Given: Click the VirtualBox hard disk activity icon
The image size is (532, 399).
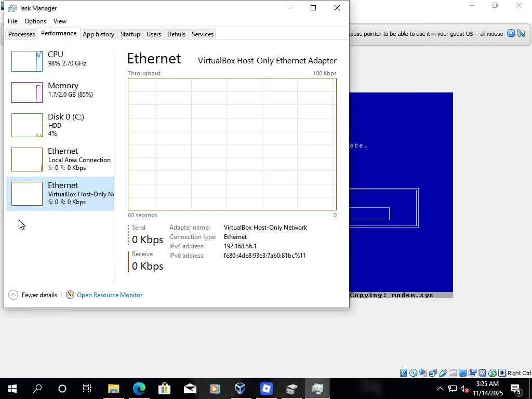Looking at the screenshot, I should click(x=403, y=373).
